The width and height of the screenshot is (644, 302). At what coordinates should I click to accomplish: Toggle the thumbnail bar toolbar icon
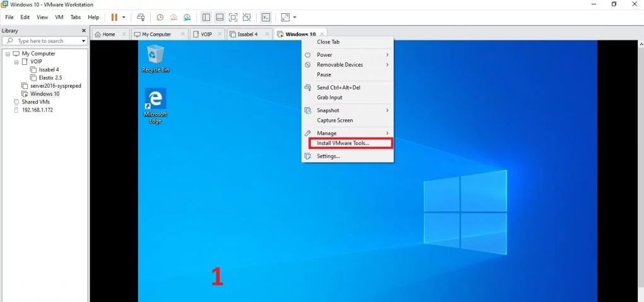tap(220, 17)
